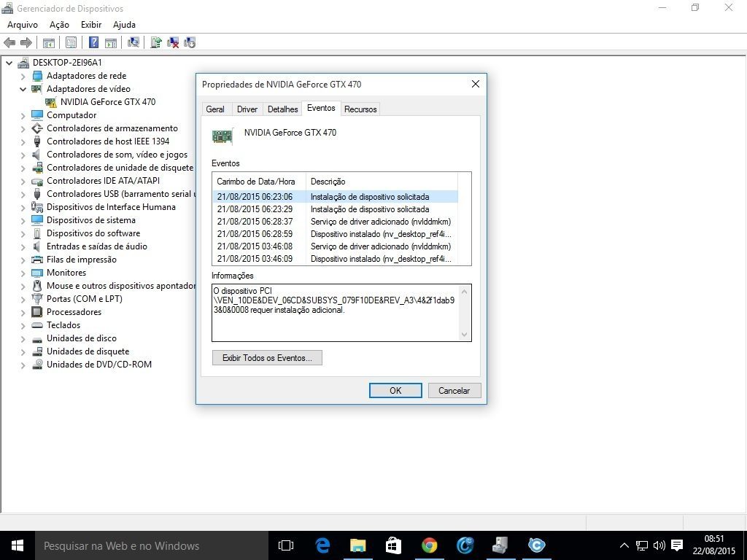Select the Eventos tab
747x560 pixels.
click(x=321, y=108)
